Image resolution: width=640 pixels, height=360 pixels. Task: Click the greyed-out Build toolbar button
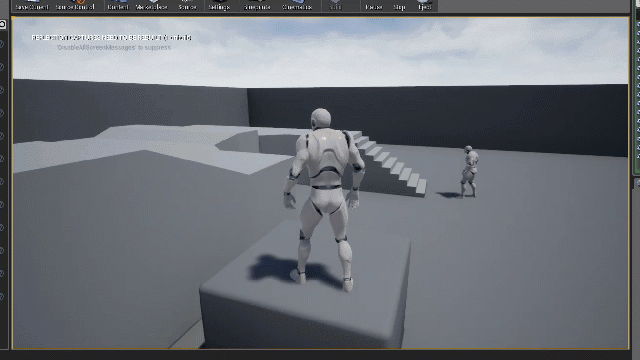point(335,6)
